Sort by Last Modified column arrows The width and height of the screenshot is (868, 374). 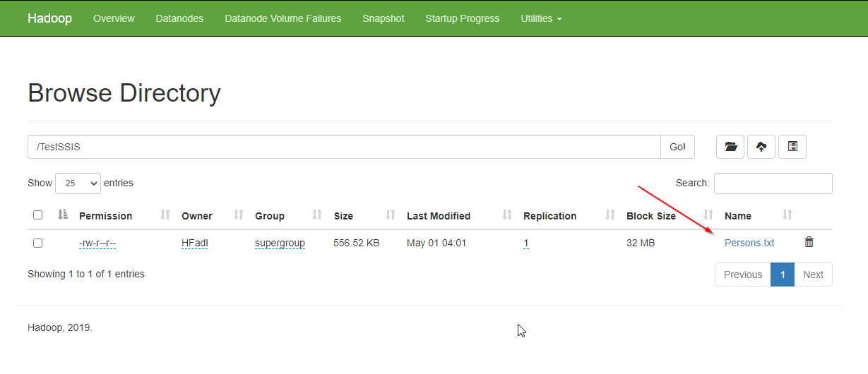[507, 215]
